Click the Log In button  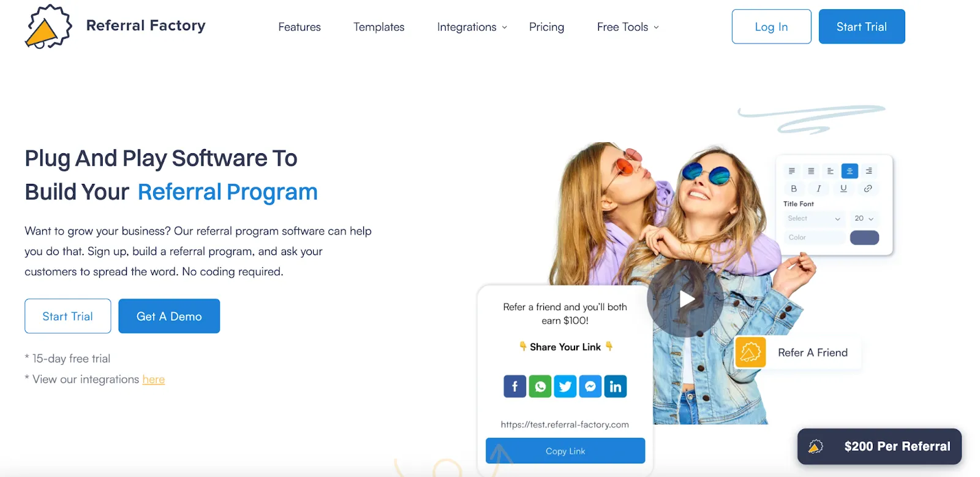click(771, 26)
